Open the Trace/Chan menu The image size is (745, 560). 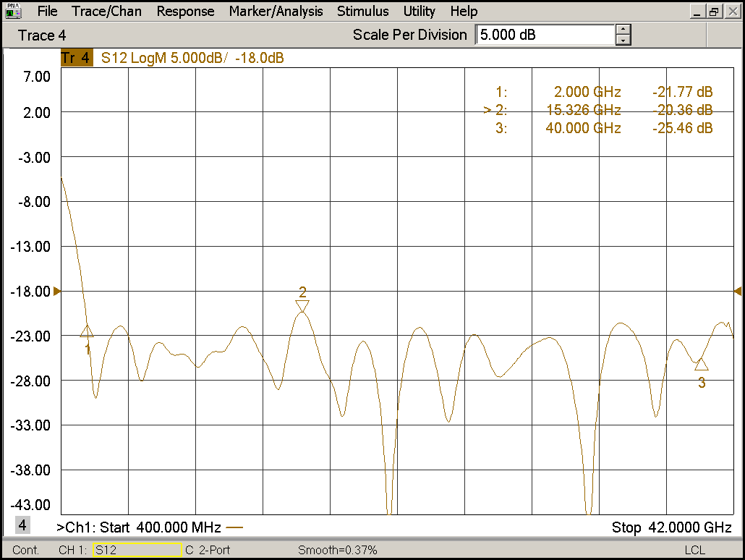pyautogui.click(x=106, y=12)
